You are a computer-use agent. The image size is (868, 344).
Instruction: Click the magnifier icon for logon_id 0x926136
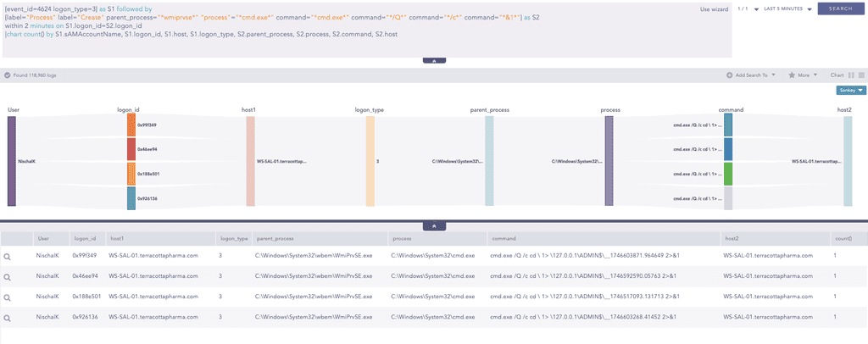coord(7,319)
